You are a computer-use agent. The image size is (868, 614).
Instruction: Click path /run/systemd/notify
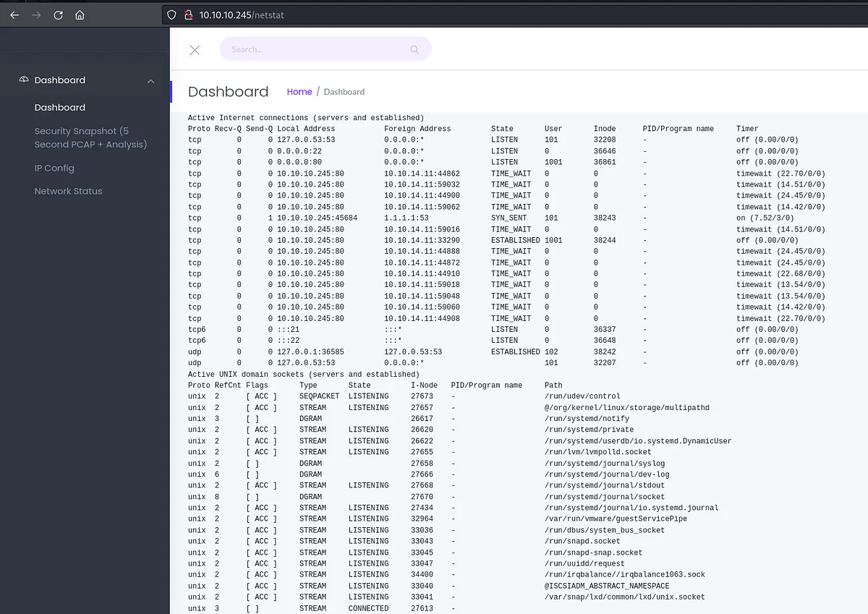587,419
